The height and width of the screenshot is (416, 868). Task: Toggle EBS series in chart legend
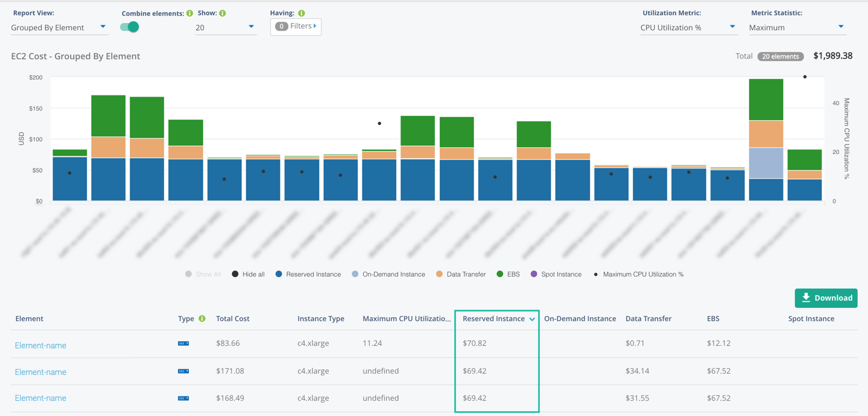(x=507, y=274)
